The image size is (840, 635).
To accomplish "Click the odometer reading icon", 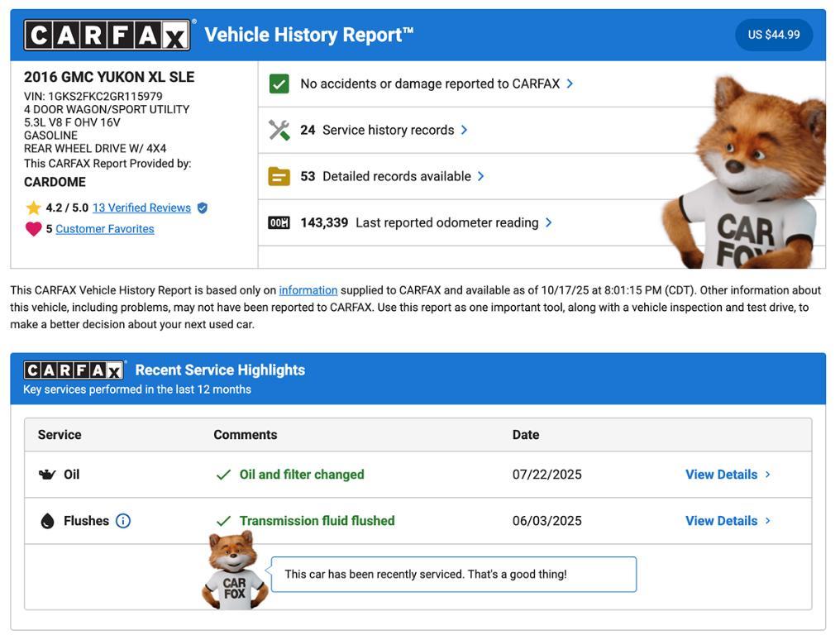I will [x=279, y=223].
